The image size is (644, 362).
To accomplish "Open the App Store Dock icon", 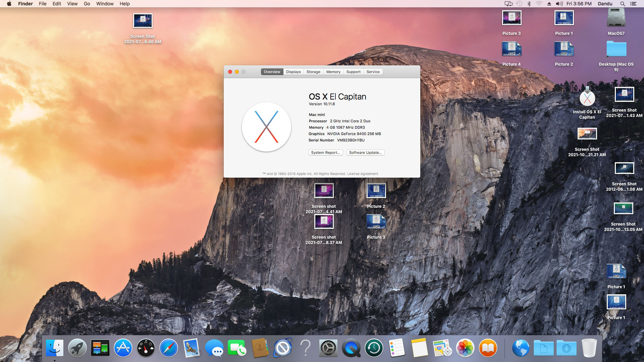I will coord(123,348).
